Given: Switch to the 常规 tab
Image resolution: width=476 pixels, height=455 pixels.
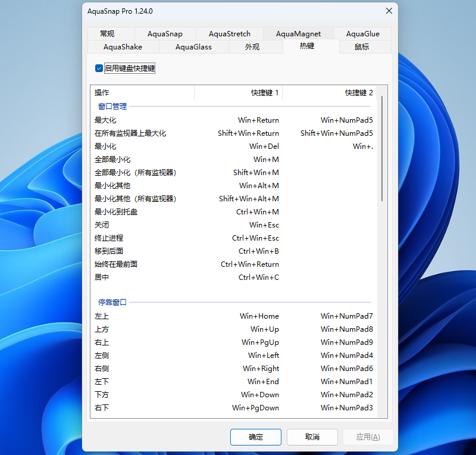Looking at the screenshot, I should click(111, 34).
